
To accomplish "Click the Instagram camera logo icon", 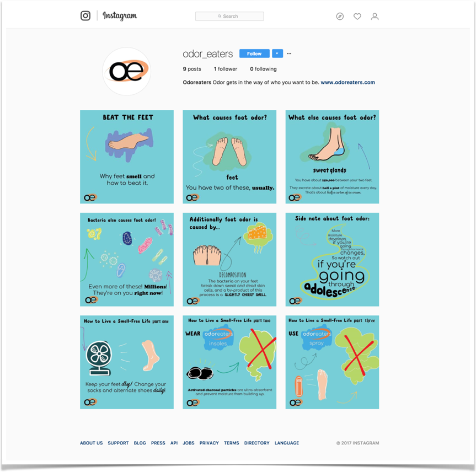I will [85, 15].
